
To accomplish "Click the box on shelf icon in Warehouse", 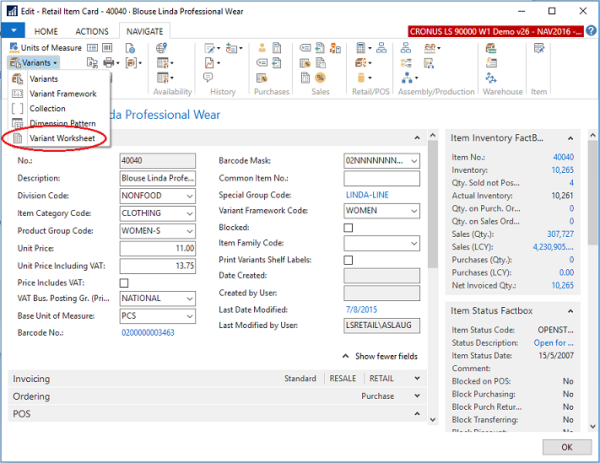I will (491, 48).
